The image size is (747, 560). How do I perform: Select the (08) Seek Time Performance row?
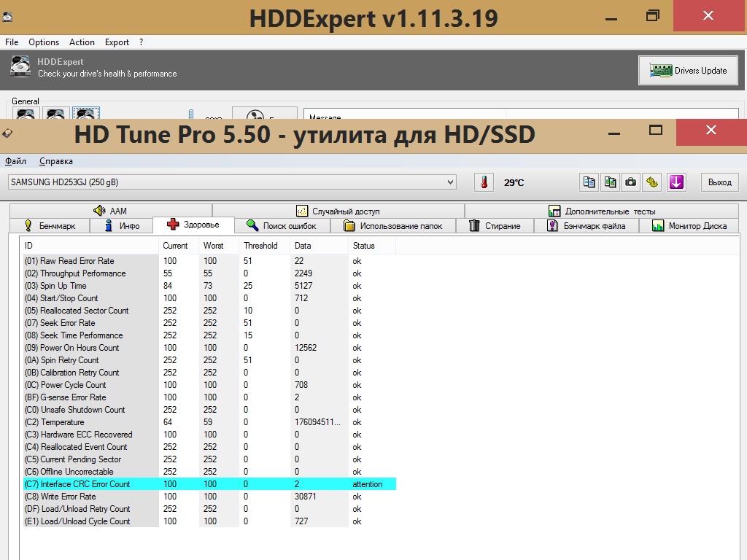pyautogui.click(x=209, y=335)
